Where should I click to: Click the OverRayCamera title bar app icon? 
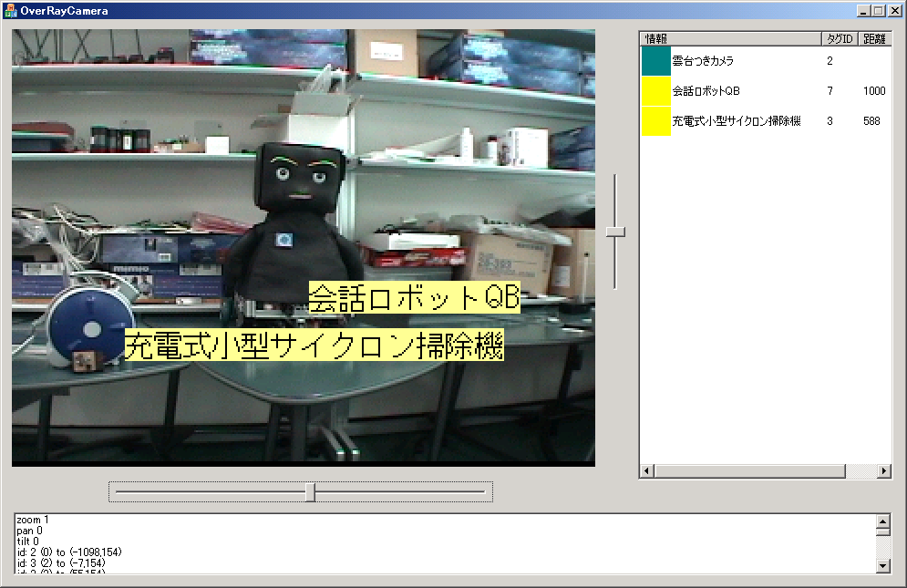click(10, 10)
